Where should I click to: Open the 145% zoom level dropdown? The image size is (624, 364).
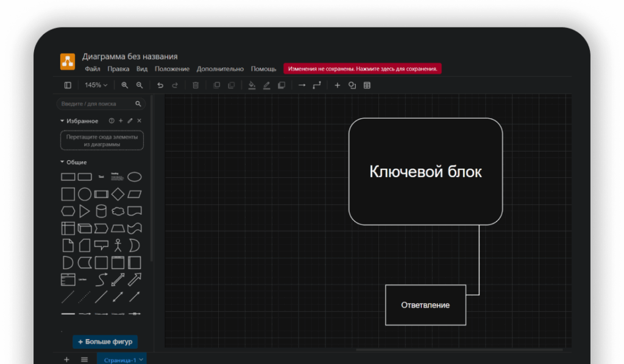tap(96, 85)
